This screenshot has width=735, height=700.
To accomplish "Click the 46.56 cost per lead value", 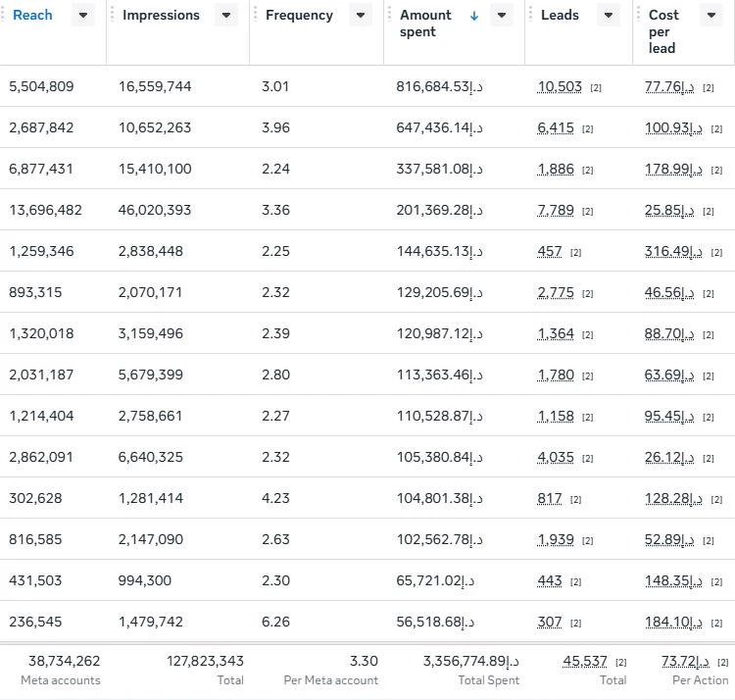I will 669,293.
